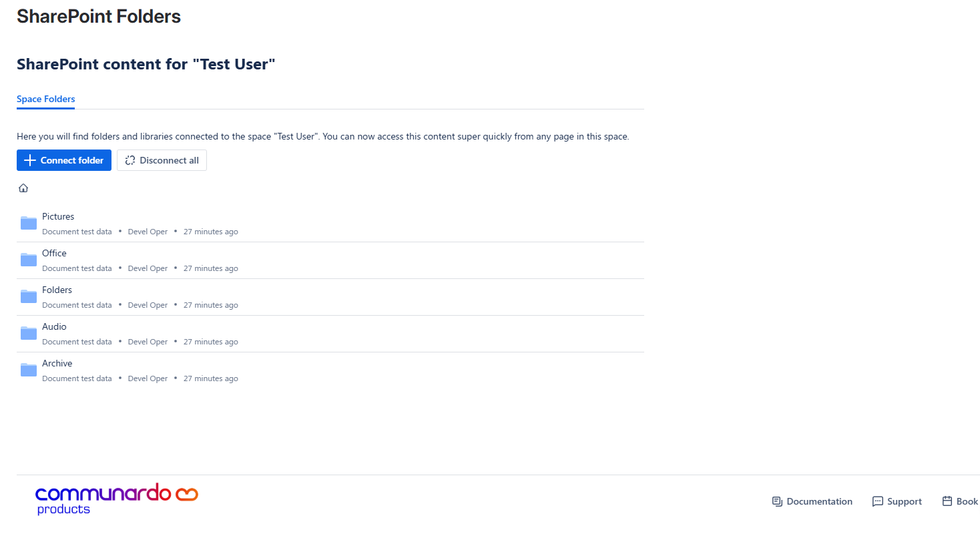Open the Office folder name
This screenshot has width=980, height=546.
coord(54,253)
